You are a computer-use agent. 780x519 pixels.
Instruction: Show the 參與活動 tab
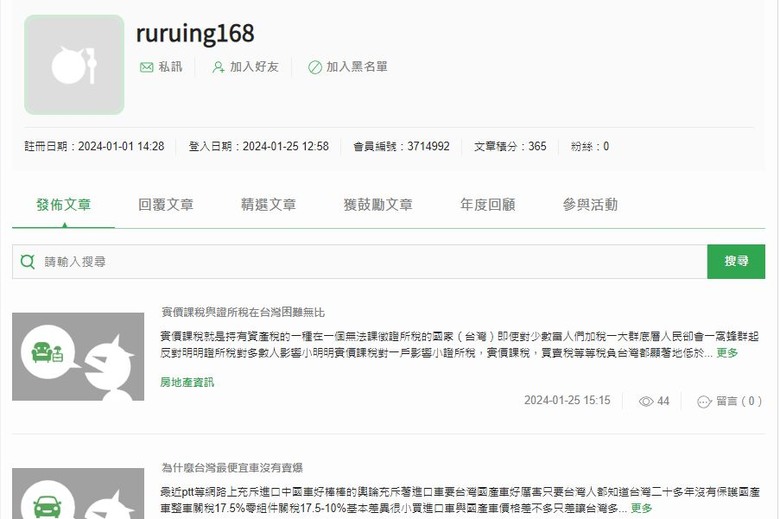point(590,205)
